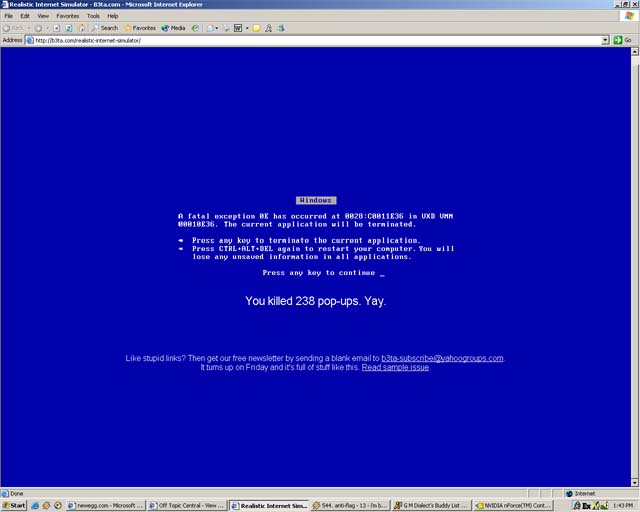Click the vertical scrollbar down arrow

635,483
